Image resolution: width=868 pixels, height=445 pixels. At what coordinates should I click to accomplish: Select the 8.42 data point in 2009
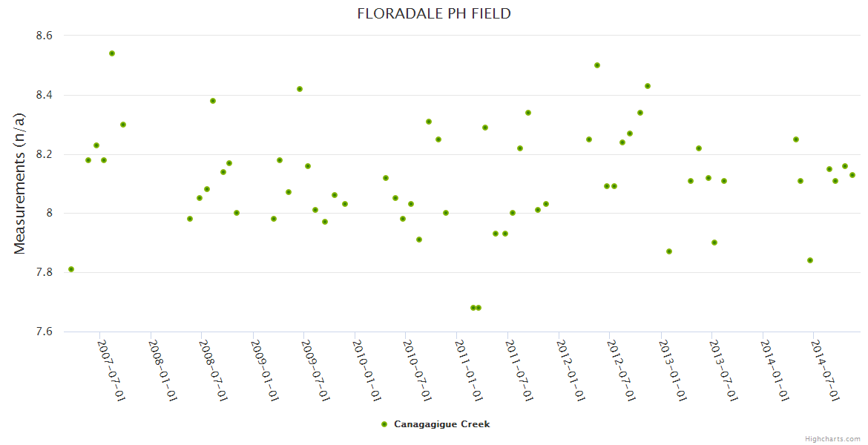(x=300, y=89)
